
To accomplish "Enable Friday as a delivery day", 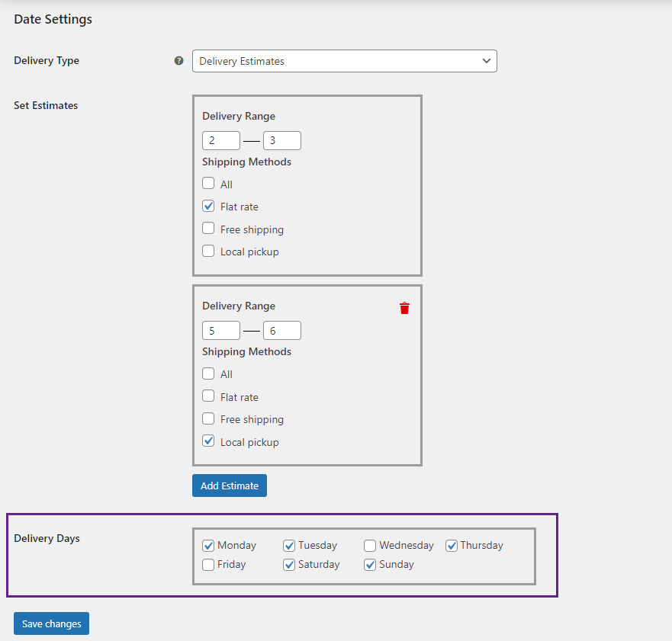I will pyautogui.click(x=208, y=565).
